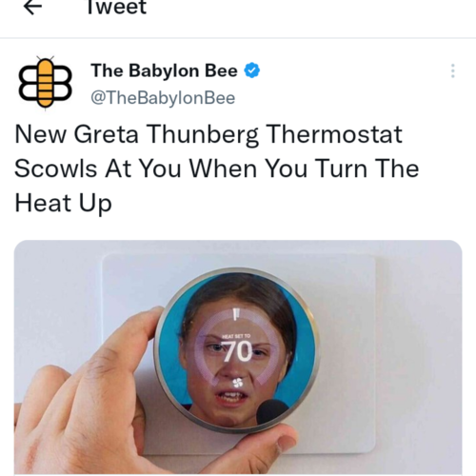Visit the @TheBabylonBee handle
The width and height of the screenshot is (476, 476).
[163, 98]
